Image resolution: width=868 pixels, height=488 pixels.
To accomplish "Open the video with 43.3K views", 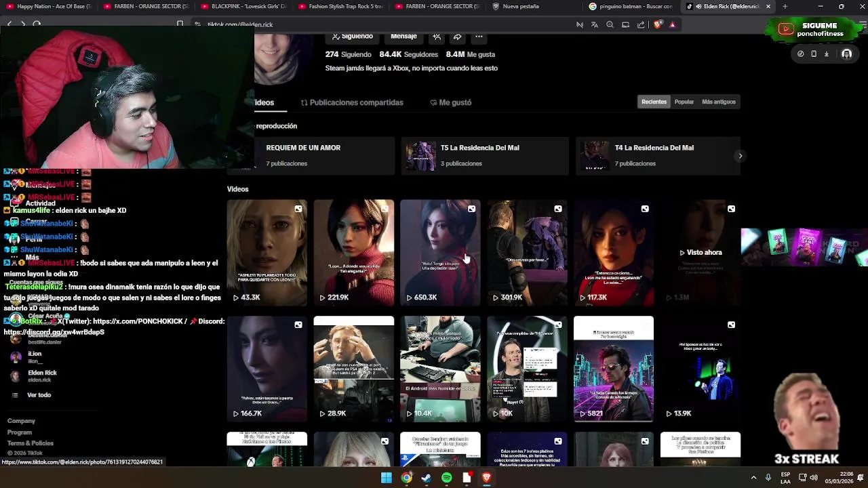I will 267,253.
